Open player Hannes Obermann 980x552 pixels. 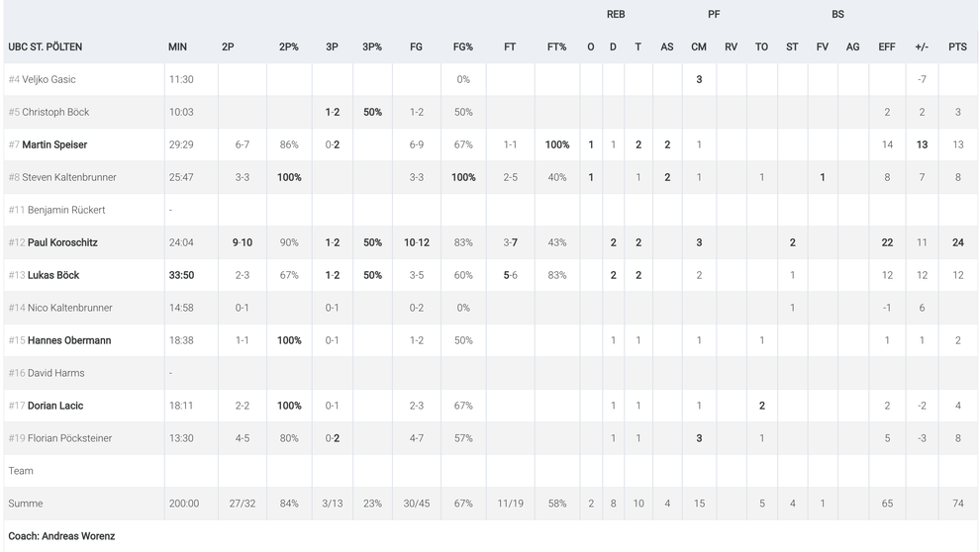pos(69,340)
